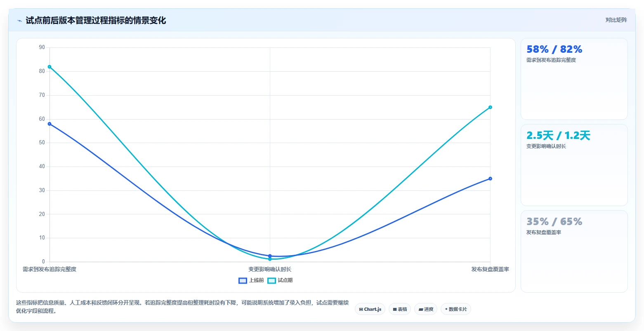Toggle the 试点期 legend entry
Image resolution: width=644 pixels, height=331 pixels.
[x=280, y=281]
